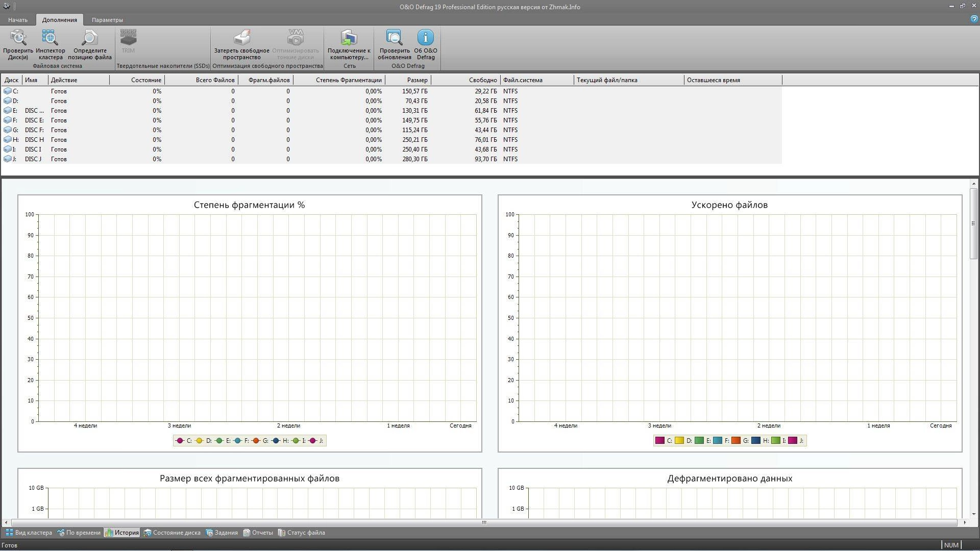Image resolution: width=980 pixels, height=551 pixels.
Task: Click C: legend marker in fragmentation chart
Action: coord(180,441)
